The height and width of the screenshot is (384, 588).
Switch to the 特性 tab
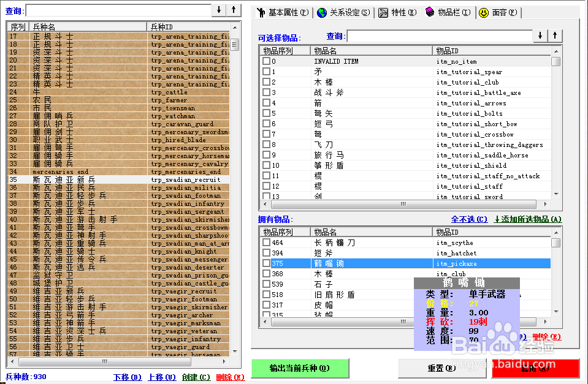pyautogui.click(x=397, y=13)
